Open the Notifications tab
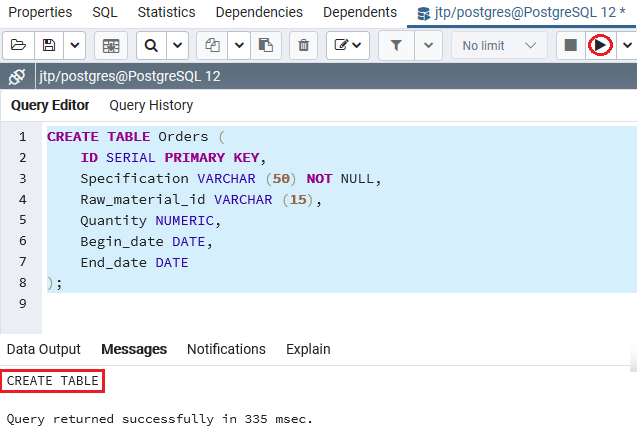The image size is (637, 435). 226,349
